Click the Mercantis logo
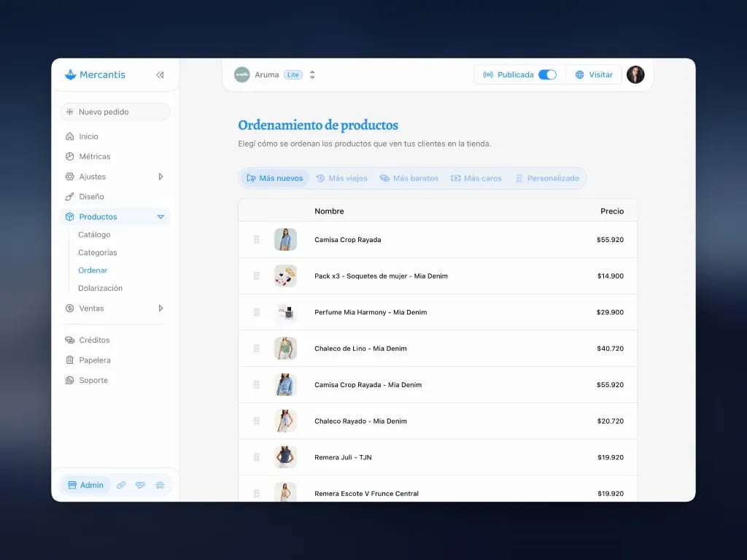Screen dimensions: 747x560 (95, 75)
